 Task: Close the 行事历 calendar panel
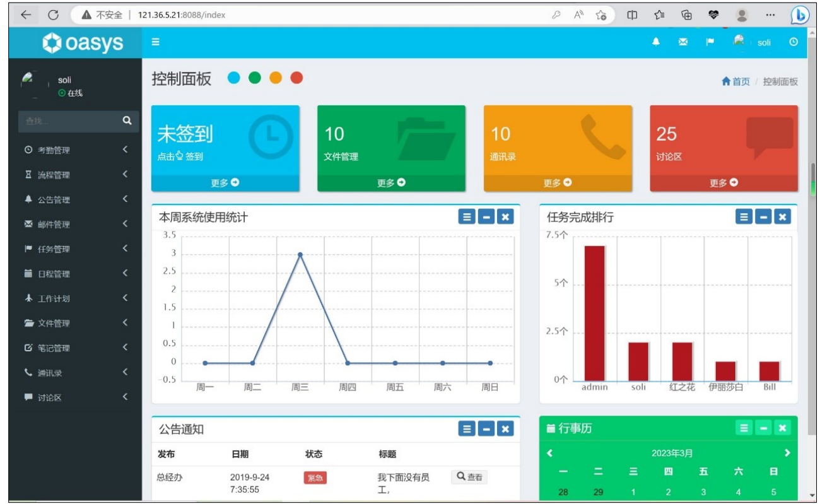tap(782, 428)
